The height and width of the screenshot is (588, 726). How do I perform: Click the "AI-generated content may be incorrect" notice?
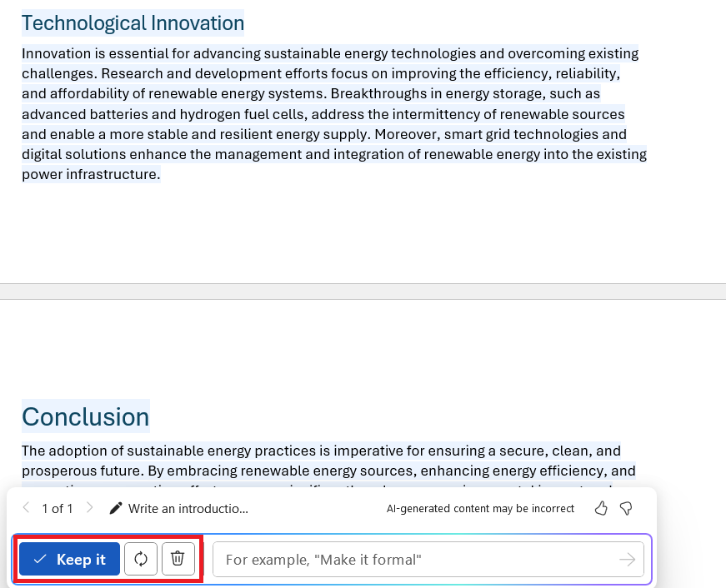tap(480, 508)
